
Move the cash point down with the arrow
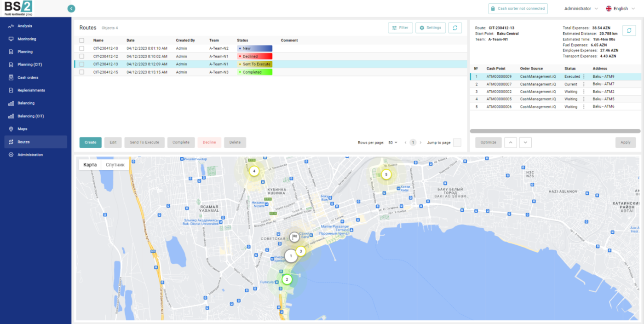525,142
